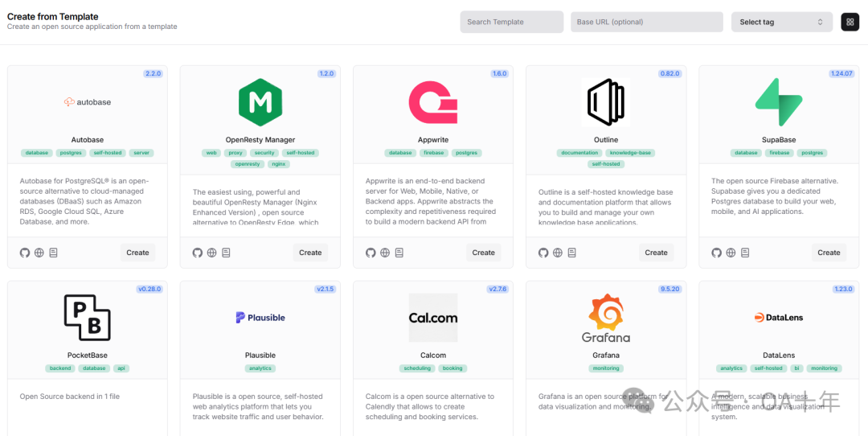Open the SupaBase documentation icon
The width and height of the screenshot is (868, 436).
pos(745,253)
